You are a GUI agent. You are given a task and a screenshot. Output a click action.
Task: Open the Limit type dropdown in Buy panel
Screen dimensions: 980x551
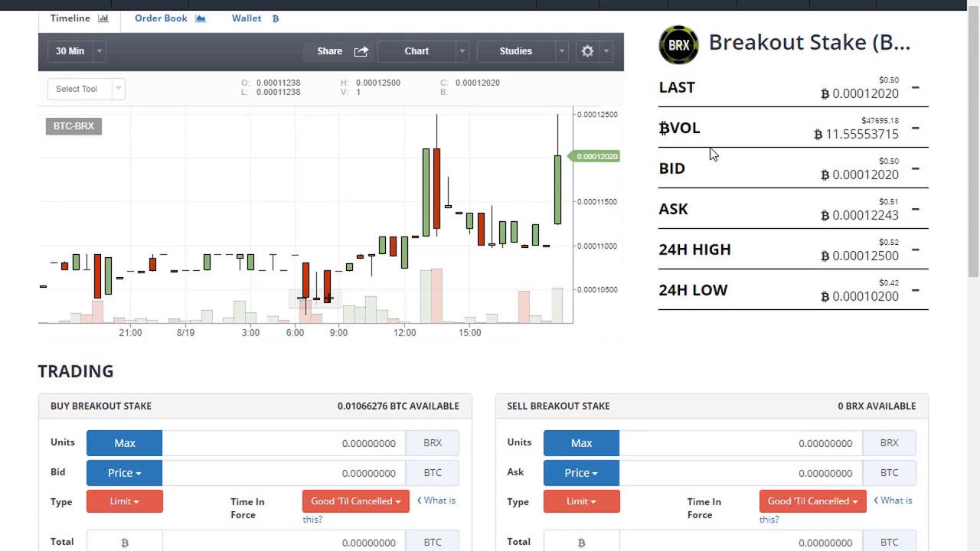(x=124, y=501)
